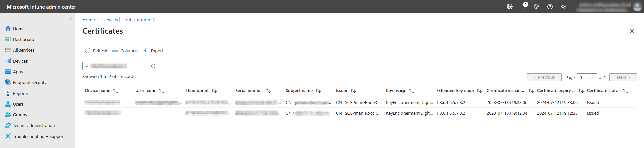Open the Feedback icon in header

(563, 7)
